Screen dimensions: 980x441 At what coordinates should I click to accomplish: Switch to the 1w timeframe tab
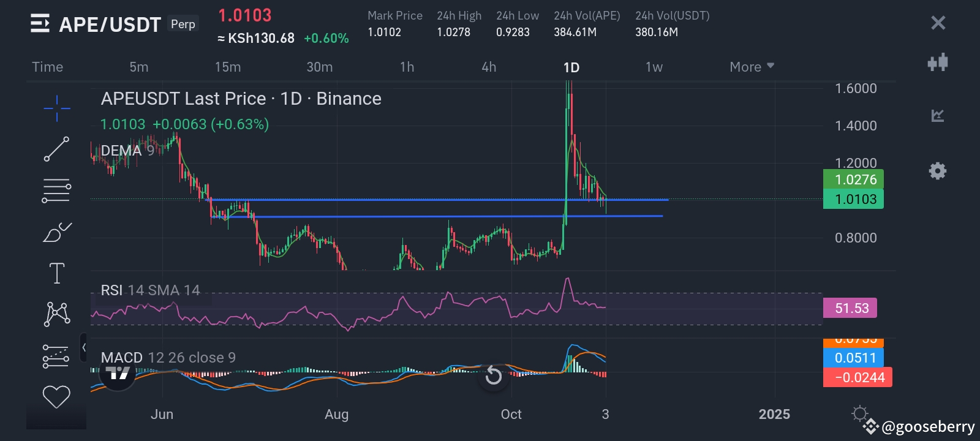pyautogui.click(x=654, y=67)
